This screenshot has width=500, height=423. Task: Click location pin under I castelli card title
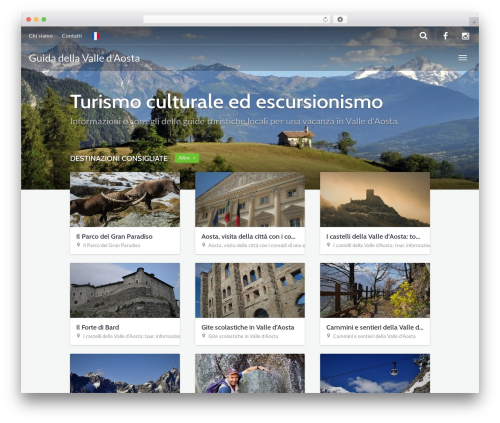(328, 245)
